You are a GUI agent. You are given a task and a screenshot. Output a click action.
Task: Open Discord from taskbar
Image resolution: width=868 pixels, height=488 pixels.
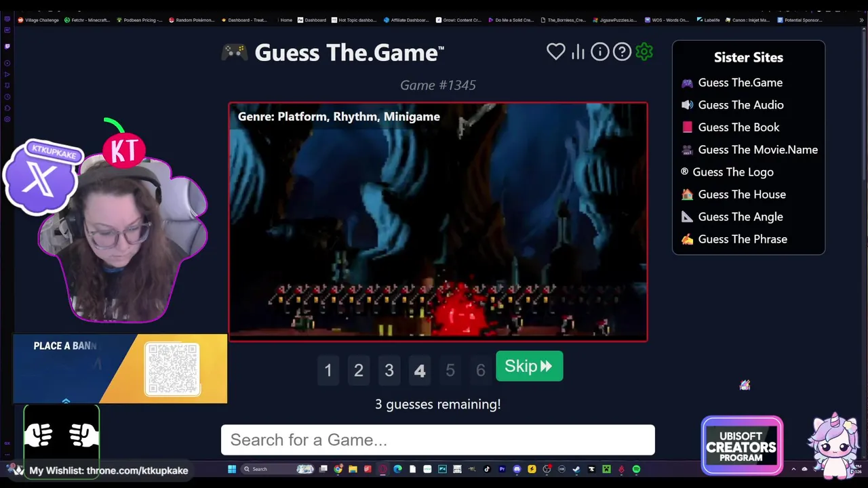[x=517, y=469]
